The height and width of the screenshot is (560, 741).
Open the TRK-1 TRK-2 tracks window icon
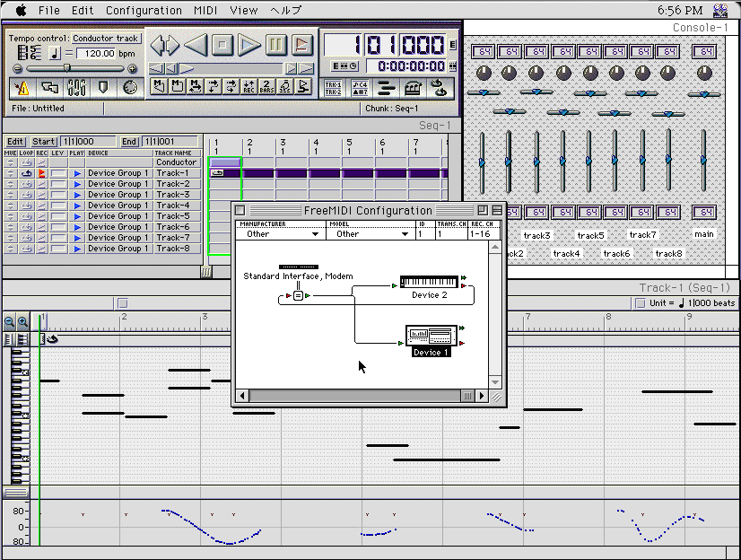(x=332, y=87)
